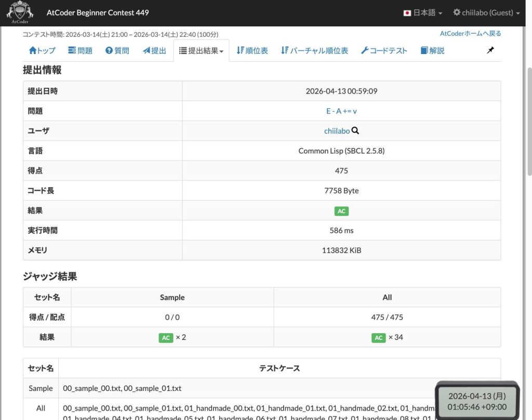Open the 解説 editorial tab
The image size is (532, 420).
(432, 50)
